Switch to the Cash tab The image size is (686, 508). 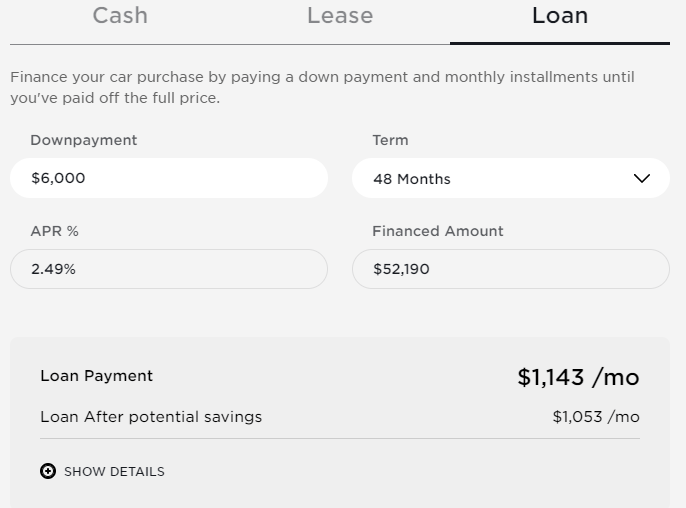pyautogui.click(x=120, y=16)
